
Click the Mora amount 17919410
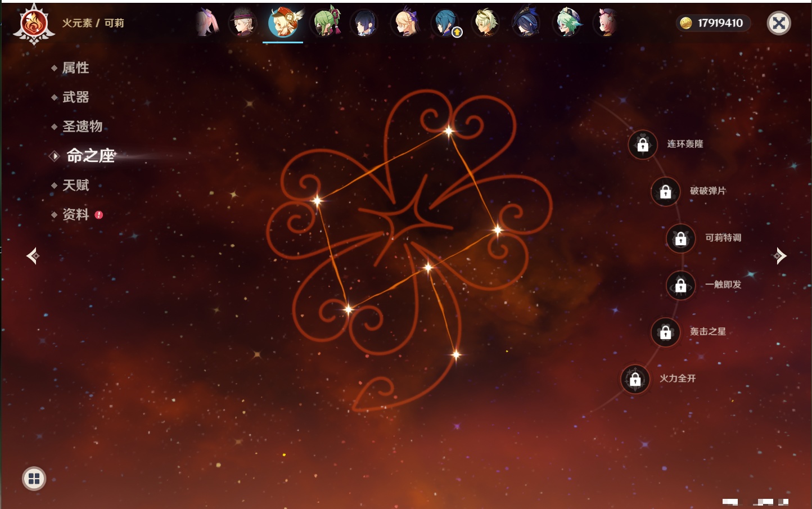click(x=720, y=23)
